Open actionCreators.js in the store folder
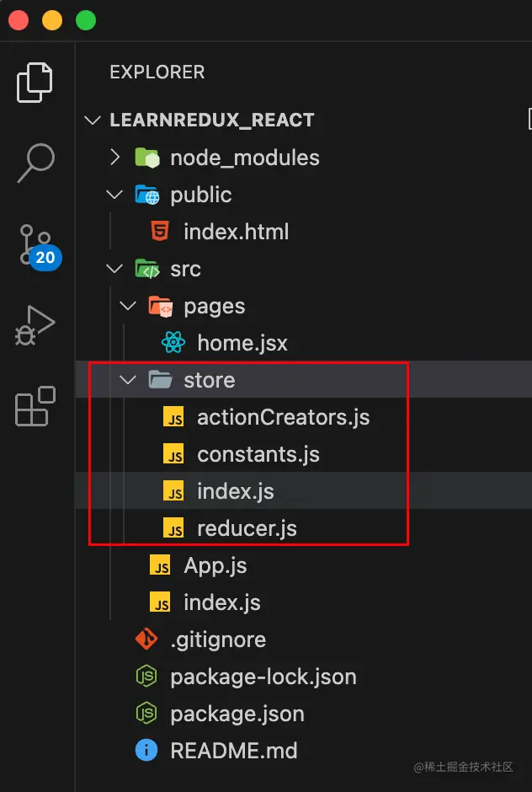 pyautogui.click(x=283, y=417)
